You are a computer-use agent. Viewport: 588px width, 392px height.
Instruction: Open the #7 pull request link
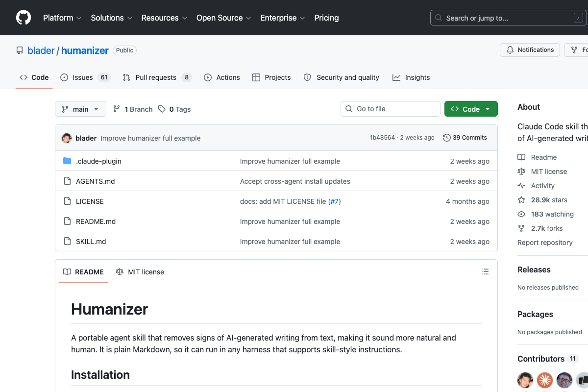(x=334, y=201)
